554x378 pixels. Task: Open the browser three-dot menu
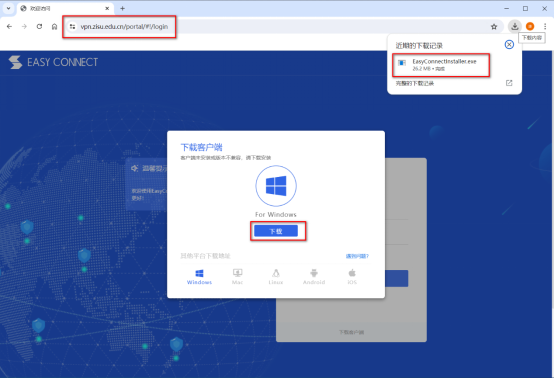point(545,26)
